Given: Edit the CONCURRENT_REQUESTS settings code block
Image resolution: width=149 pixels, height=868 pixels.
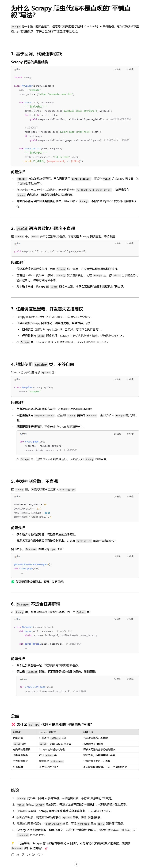Looking at the screenshot, I should tap(130, 496).
